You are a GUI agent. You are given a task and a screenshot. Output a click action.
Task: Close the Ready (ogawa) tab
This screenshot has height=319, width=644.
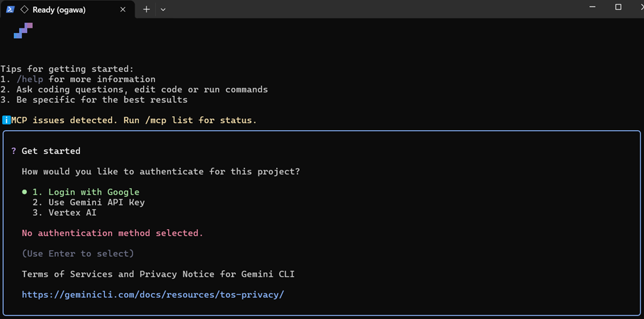(124, 9)
